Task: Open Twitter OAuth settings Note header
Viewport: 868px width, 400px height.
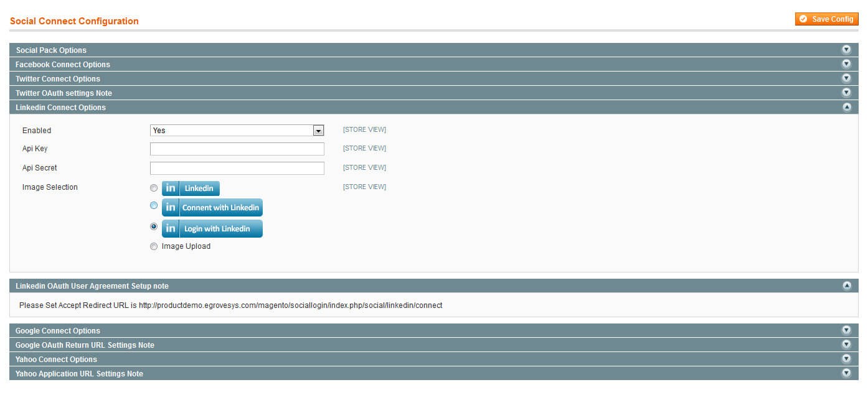Action: coord(434,93)
